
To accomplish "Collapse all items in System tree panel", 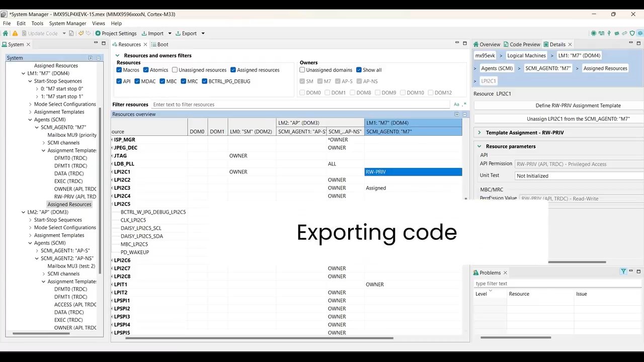I will pos(98,58).
